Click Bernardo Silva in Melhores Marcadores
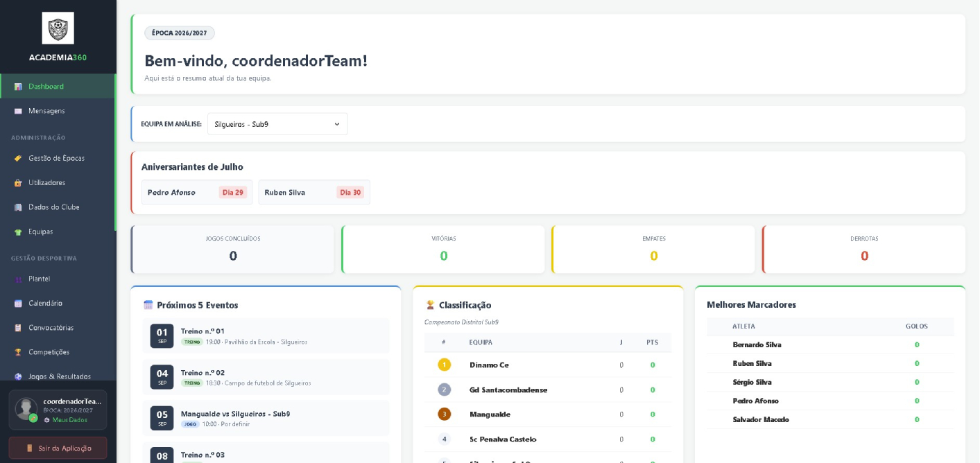 click(757, 344)
